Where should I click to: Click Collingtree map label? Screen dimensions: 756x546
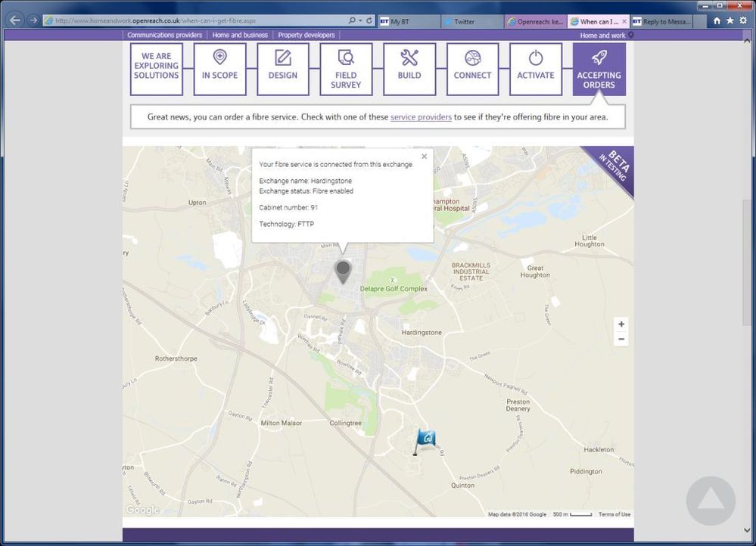(x=345, y=423)
